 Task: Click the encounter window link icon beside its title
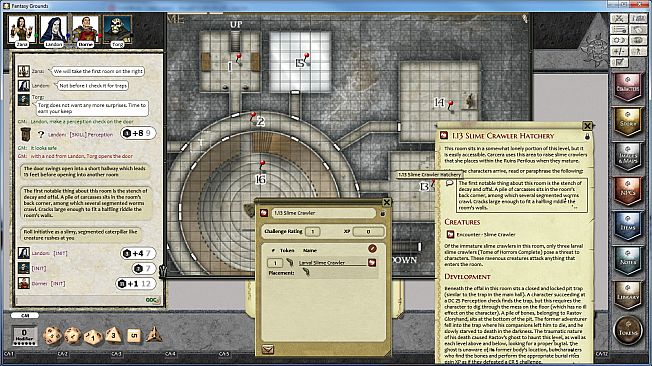coord(264,213)
